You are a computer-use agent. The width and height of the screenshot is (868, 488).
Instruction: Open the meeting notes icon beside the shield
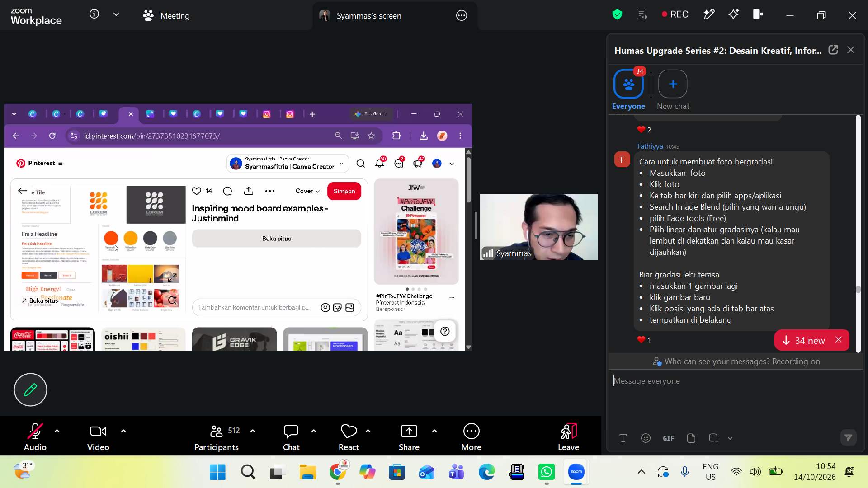(642, 14)
